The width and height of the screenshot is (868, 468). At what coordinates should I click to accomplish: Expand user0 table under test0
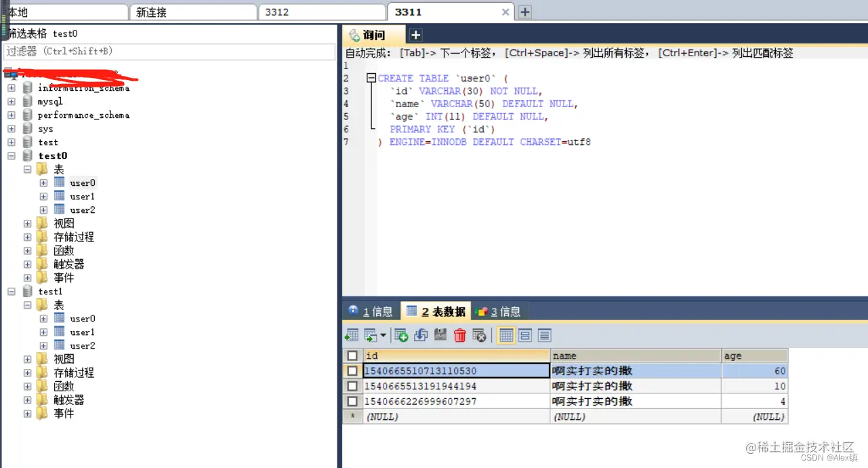[44, 182]
